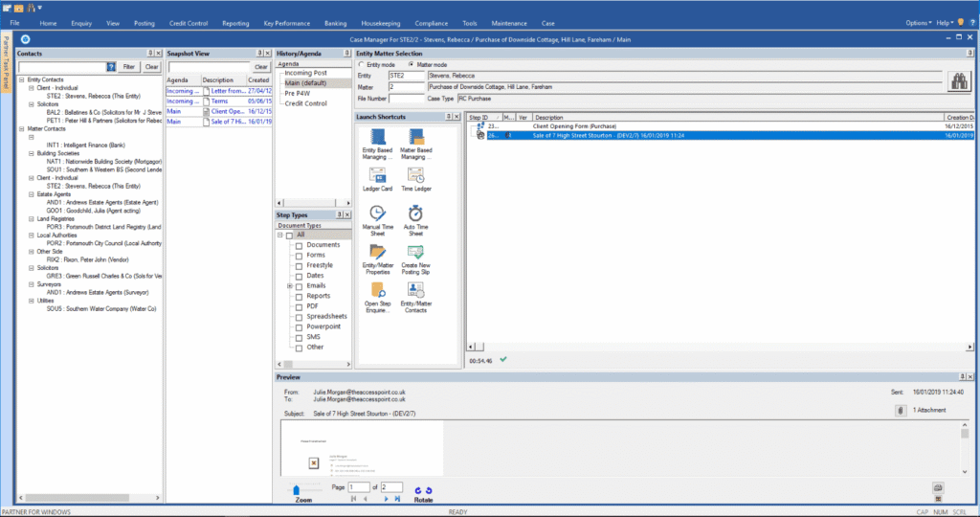Open the Credit Control menu
The image size is (980, 517).
[188, 22]
